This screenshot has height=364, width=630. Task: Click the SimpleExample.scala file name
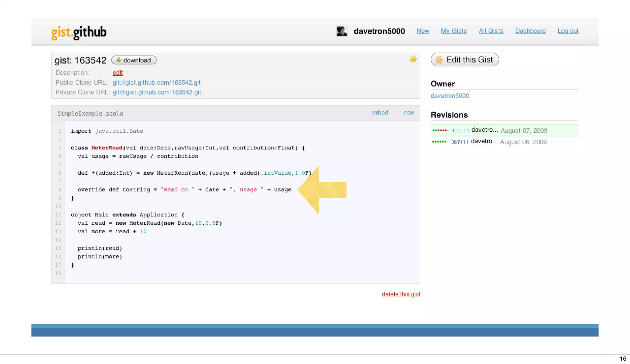90,113
